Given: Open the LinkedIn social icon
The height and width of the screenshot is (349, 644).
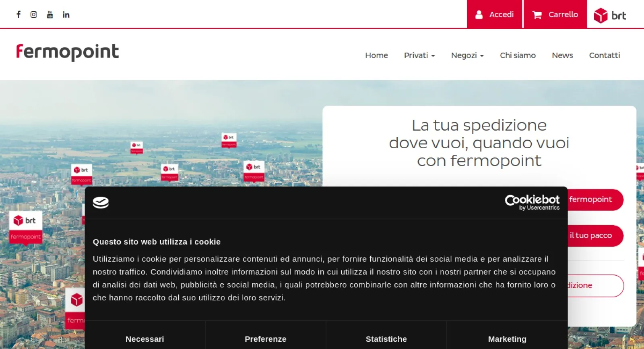Looking at the screenshot, I should pos(66,15).
